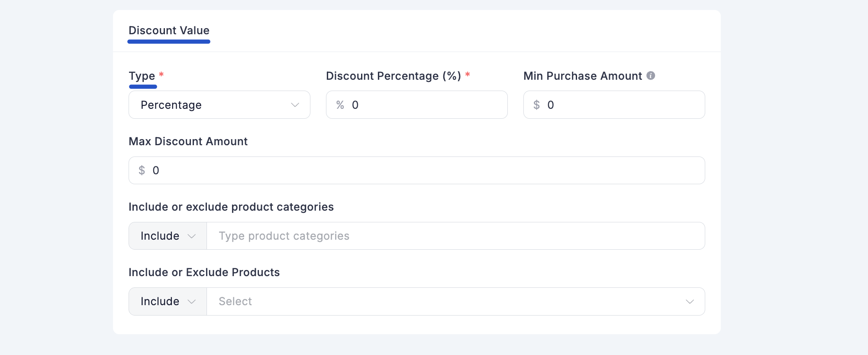Click Include or exclude product categories label
This screenshot has height=355, width=868.
(231, 207)
